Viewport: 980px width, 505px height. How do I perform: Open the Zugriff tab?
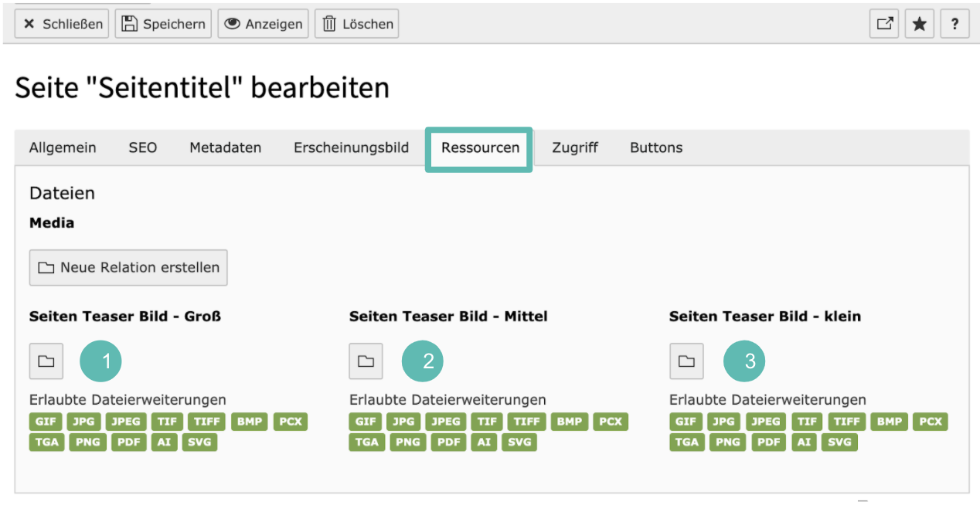pos(575,147)
